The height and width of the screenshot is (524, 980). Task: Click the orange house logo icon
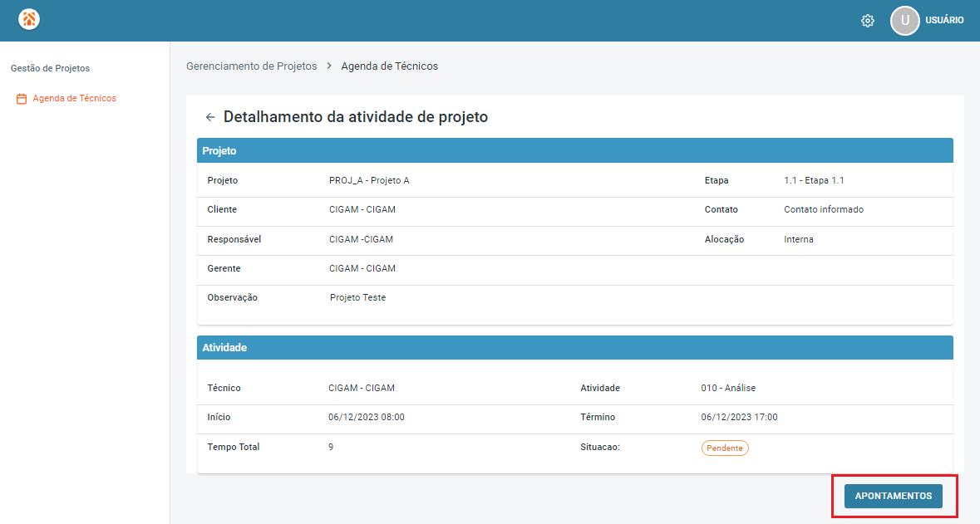point(29,19)
